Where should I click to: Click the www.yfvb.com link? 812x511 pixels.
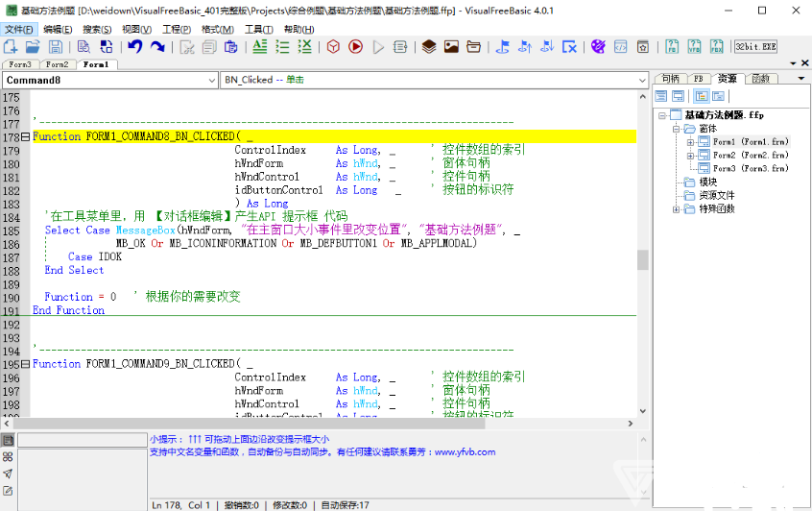[465, 452]
